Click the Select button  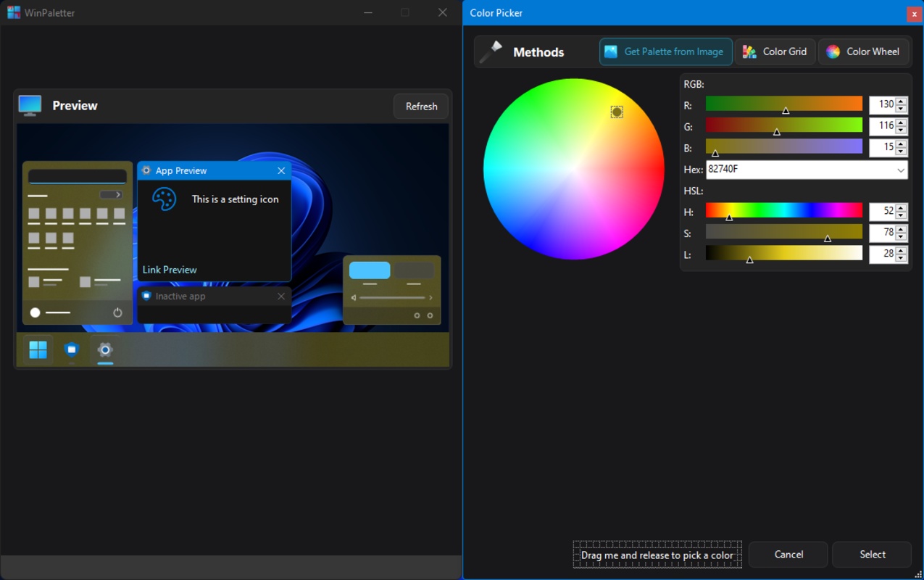(873, 555)
